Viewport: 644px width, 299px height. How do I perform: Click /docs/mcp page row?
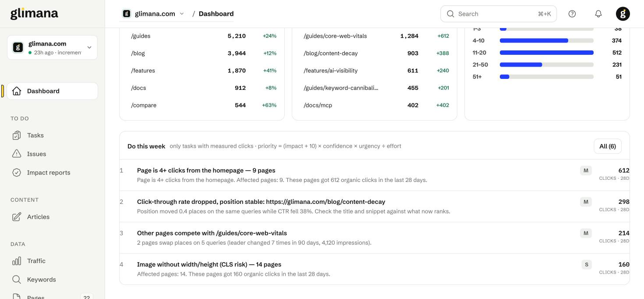point(375,105)
